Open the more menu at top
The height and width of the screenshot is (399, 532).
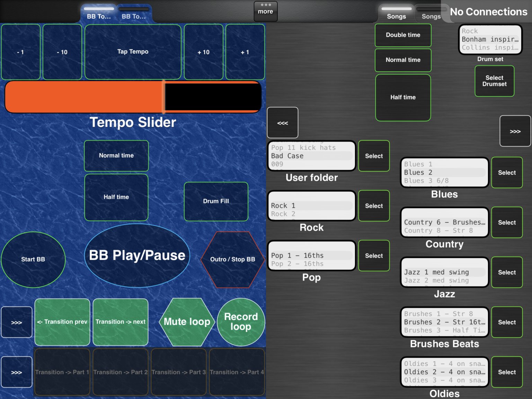click(266, 11)
